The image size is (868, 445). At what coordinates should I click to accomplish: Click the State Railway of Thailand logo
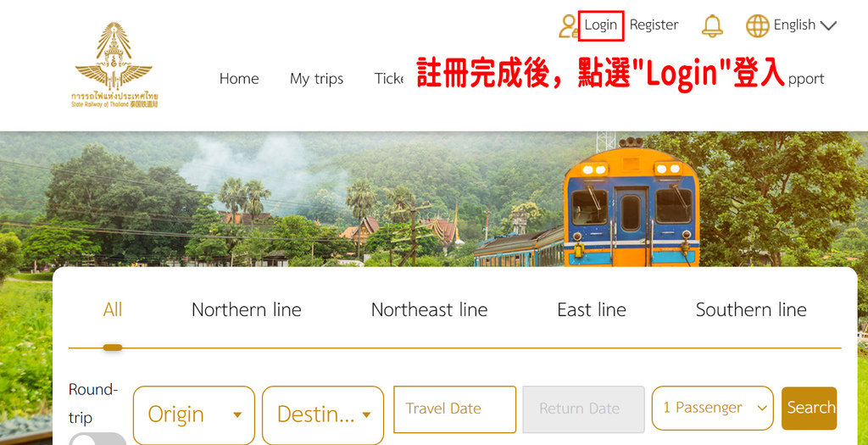point(114,64)
